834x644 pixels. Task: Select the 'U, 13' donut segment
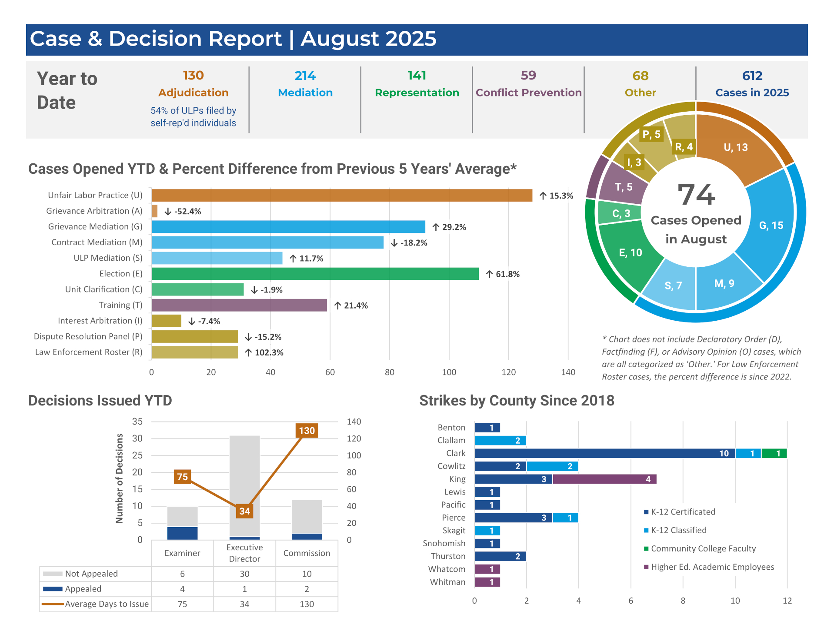[x=735, y=148]
